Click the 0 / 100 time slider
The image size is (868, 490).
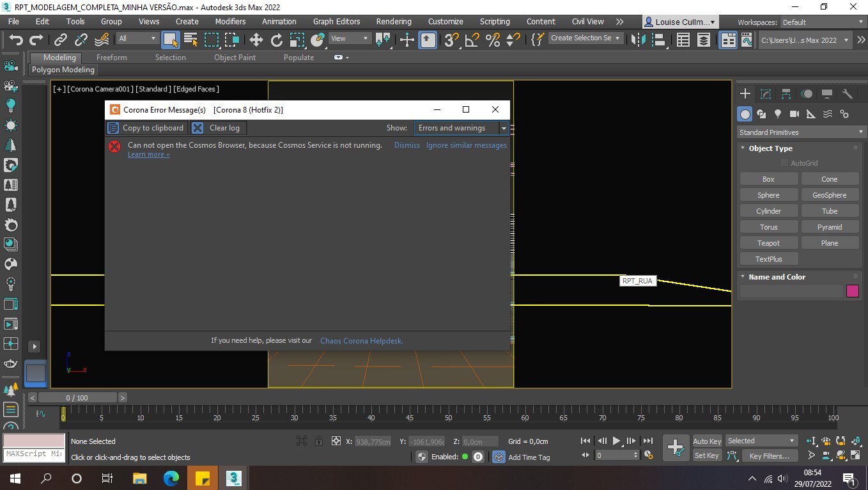pos(77,398)
